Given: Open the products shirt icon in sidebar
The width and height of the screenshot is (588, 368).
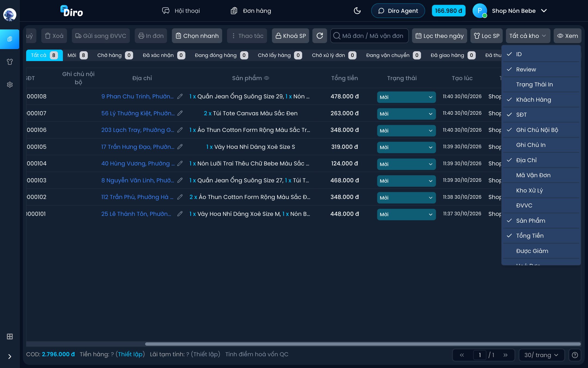Looking at the screenshot, I should (x=10, y=62).
